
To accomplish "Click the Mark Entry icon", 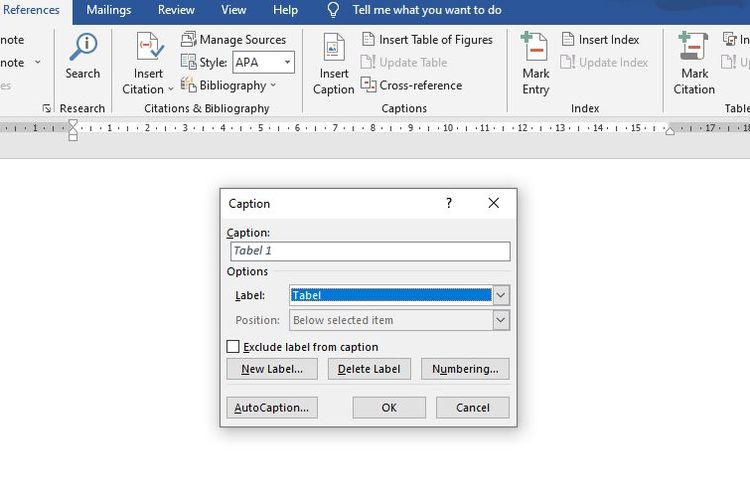I will point(535,46).
